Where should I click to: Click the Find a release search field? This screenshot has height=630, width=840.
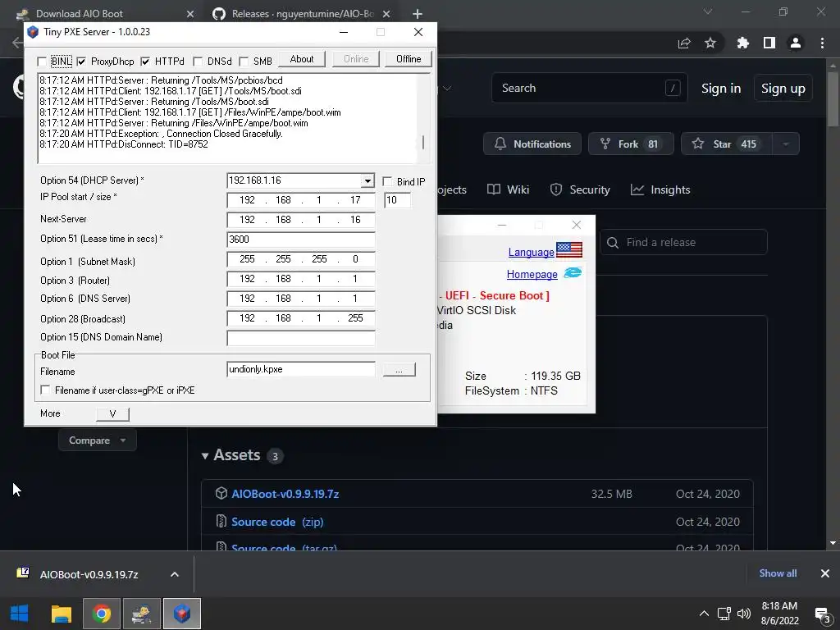pos(683,242)
